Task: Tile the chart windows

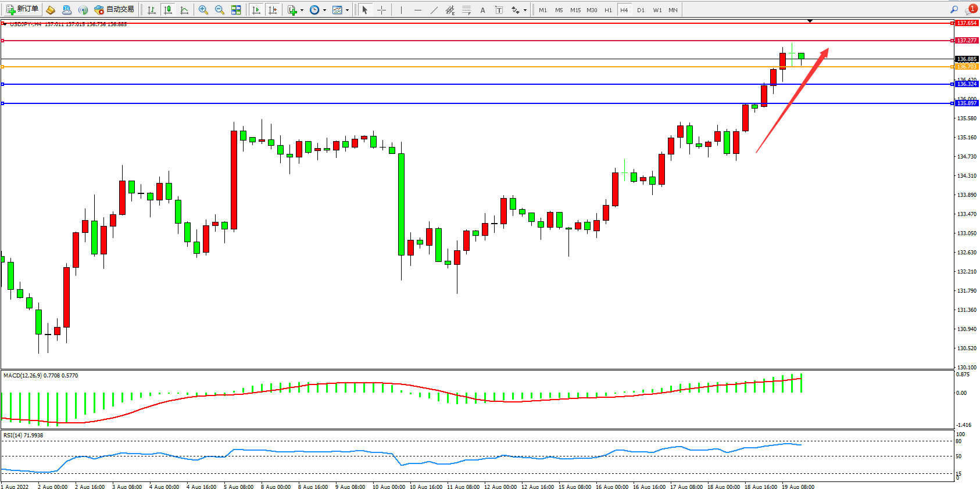Action: 236,10
